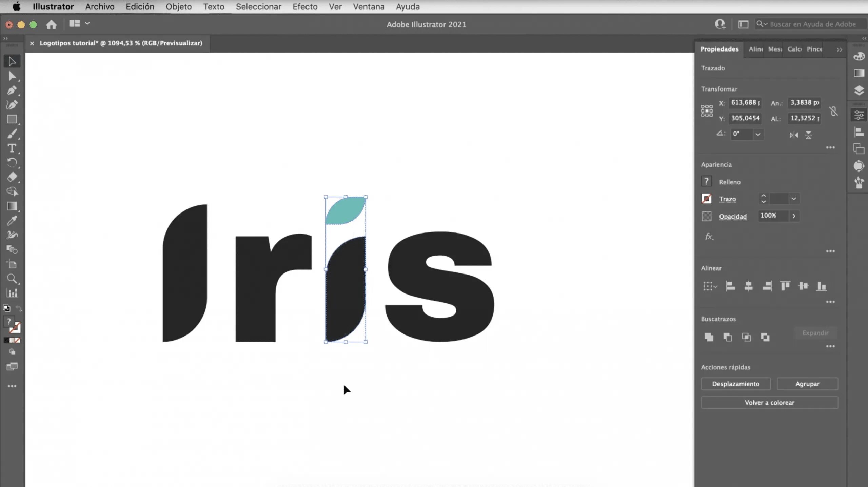Viewport: 868px width, 487px height.
Task: Pick the Eraser tool
Action: click(12, 177)
